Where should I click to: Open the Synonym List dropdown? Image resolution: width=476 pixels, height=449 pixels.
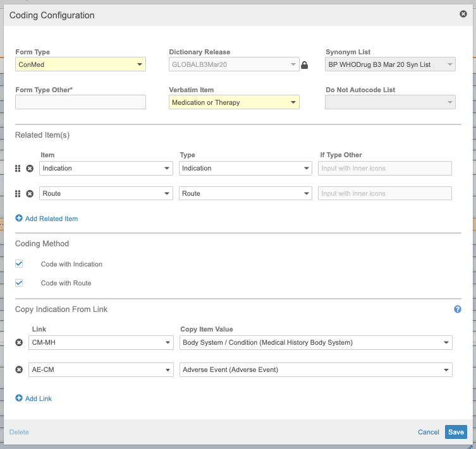pos(390,64)
